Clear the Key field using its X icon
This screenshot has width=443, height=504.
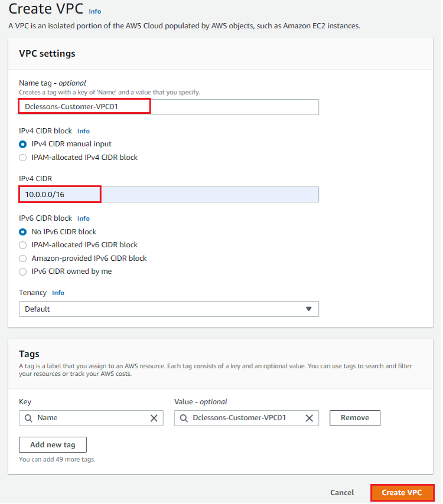point(154,418)
